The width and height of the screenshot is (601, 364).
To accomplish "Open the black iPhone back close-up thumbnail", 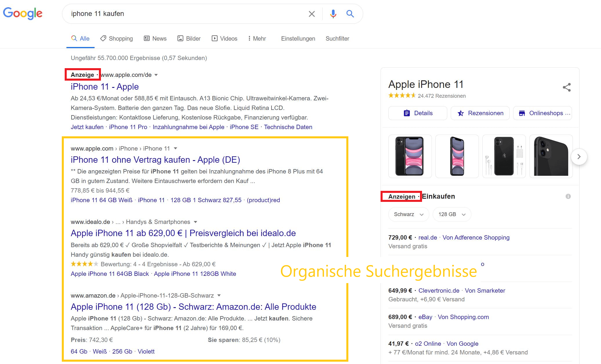I will (x=551, y=156).
